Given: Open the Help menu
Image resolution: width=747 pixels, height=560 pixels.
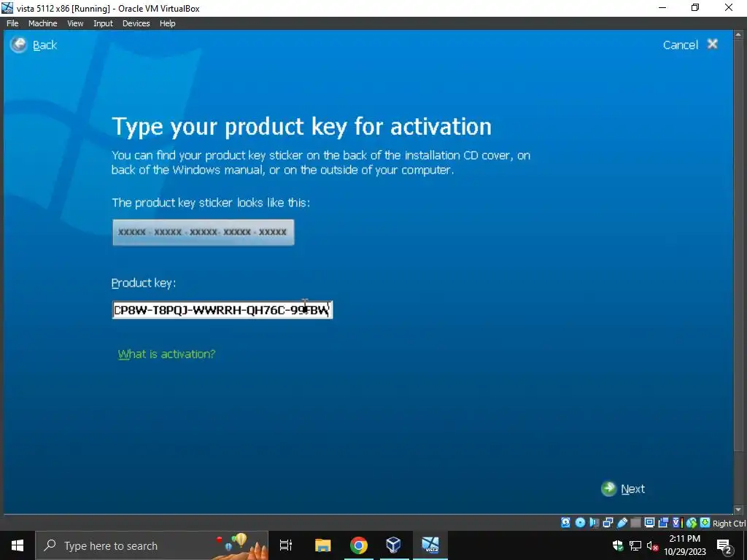Looking at the screenshot, I should (167, 23).
